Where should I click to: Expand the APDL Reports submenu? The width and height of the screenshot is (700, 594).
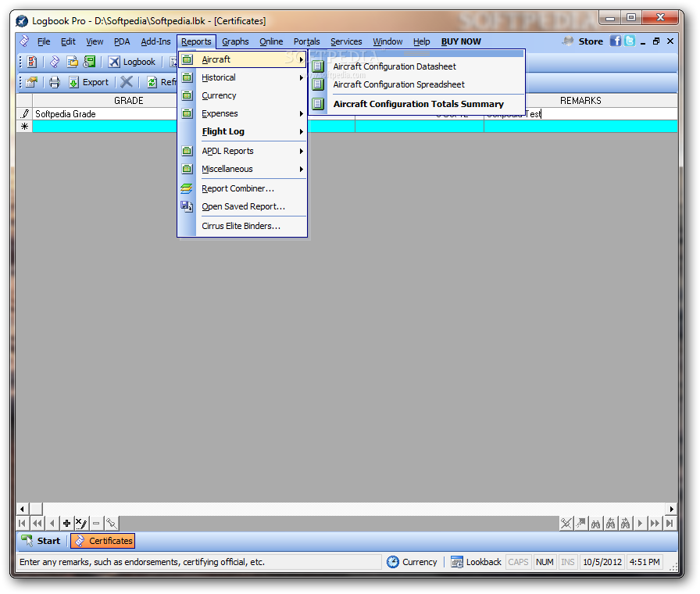pyautogui.click(x=242, y=151)
